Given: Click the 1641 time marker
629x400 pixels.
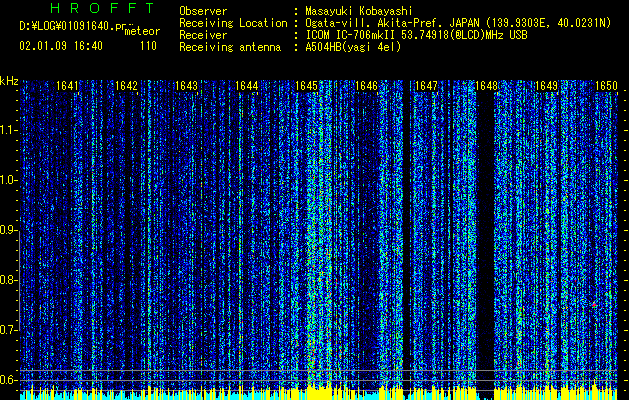Looking at the screenshot, I should (67, 86).
